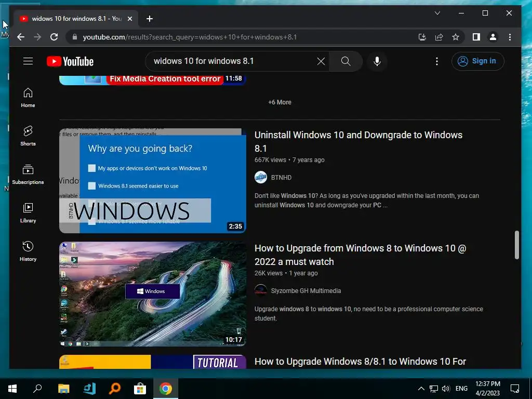This screenshot has width=532, height=399.
Task: Open History in the sidebar
Action: pos(28,251)
